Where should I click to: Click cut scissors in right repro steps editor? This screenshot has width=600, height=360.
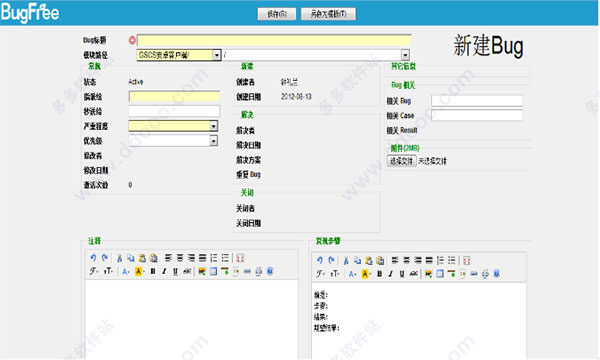(x=346, y=261)
